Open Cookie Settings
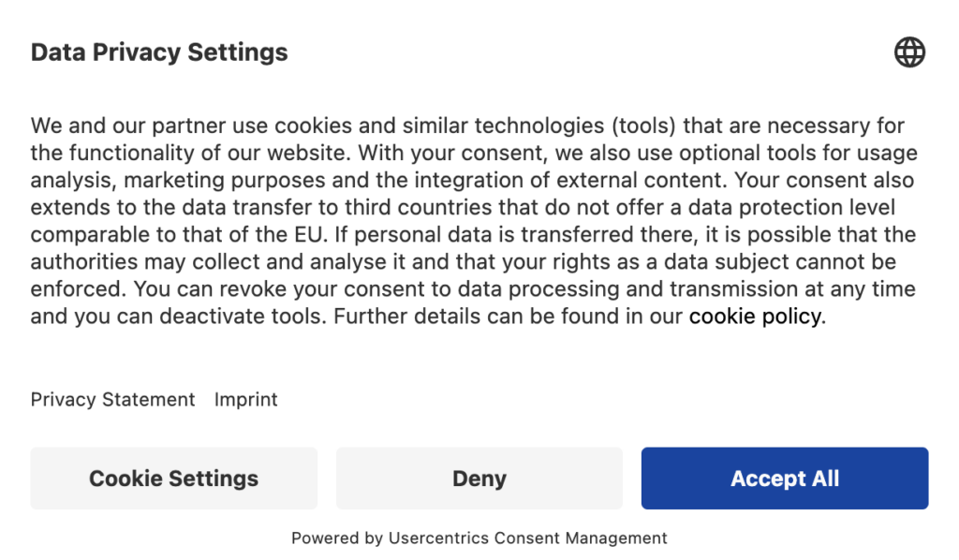The image size is (959, 560). (x=173, y=479)
